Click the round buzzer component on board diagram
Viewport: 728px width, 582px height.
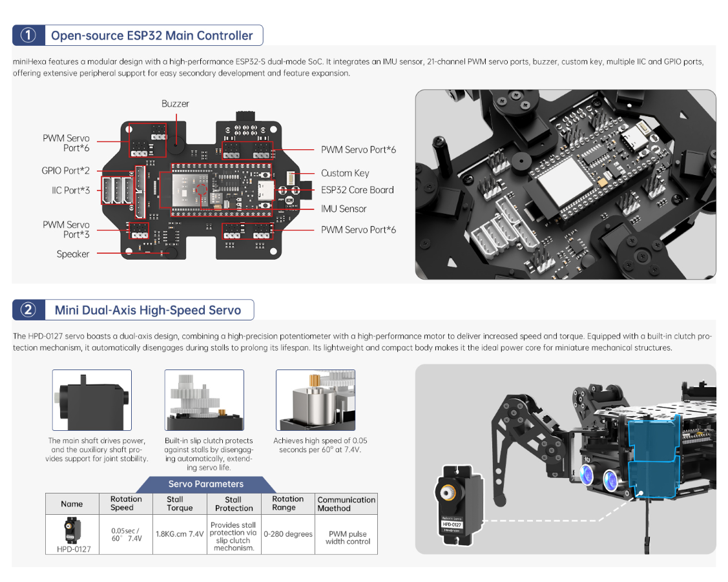(x=175, y=147)
